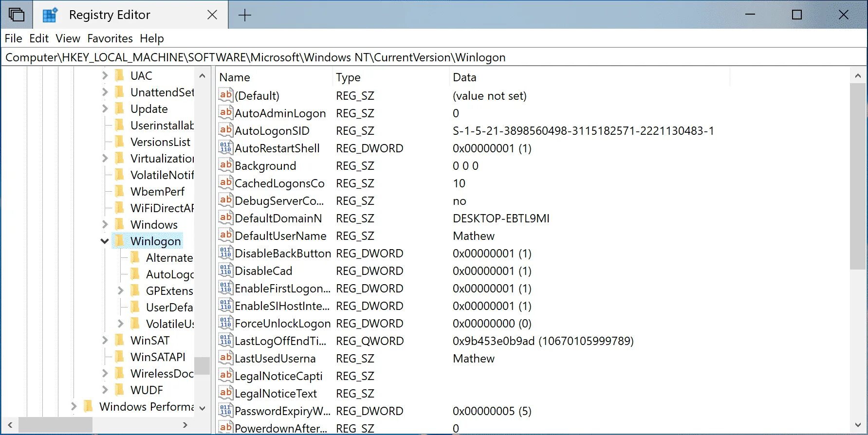868x435 pixels.
Task: Select the WinSATAPI key
Action: pyautogui.click(x=158, y=357)
